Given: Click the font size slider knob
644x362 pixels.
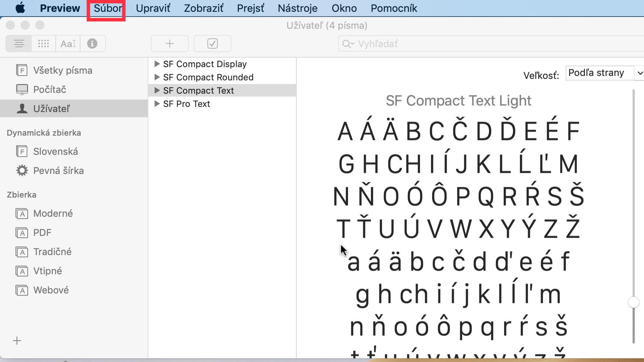Looking at the screenshot, I should pos(633,302).
